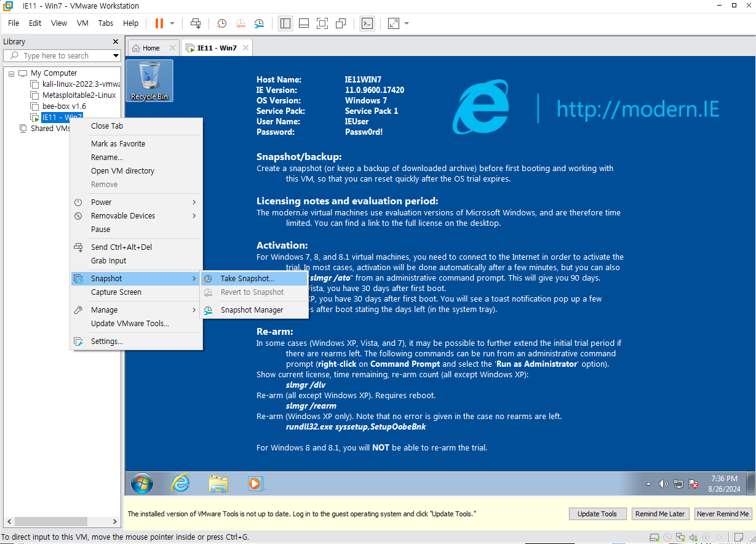The height and width of the screenshot is (544, 756).
Task: Click Take Snapshot clock toolbar icon
Action: point(221,23)
